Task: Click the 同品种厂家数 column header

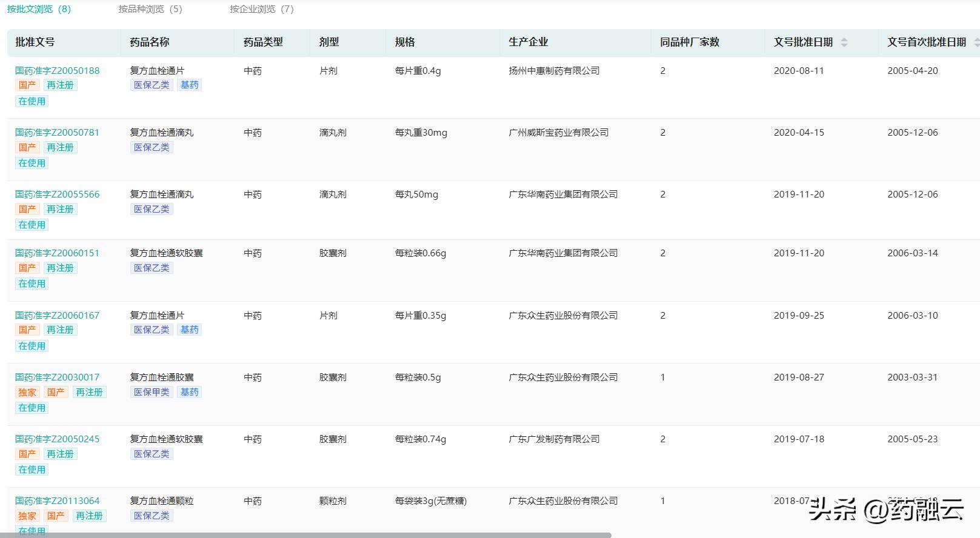Action: pos(690,42)
